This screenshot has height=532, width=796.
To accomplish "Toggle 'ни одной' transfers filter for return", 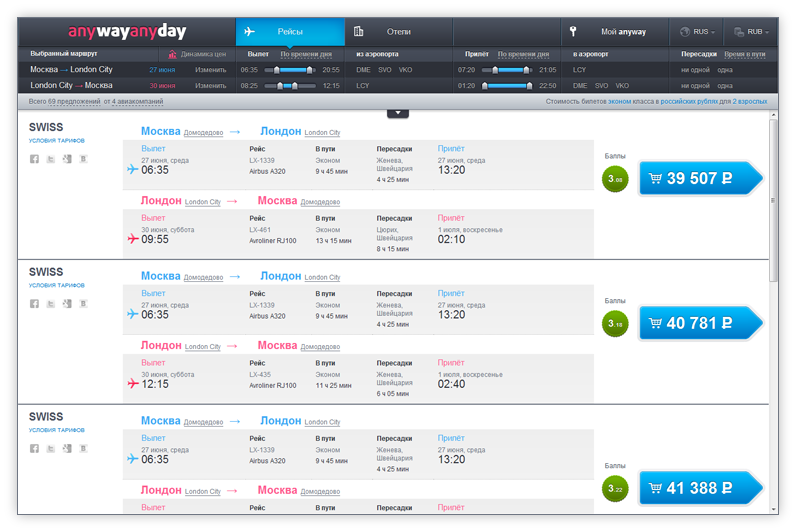I will [695, 86].
